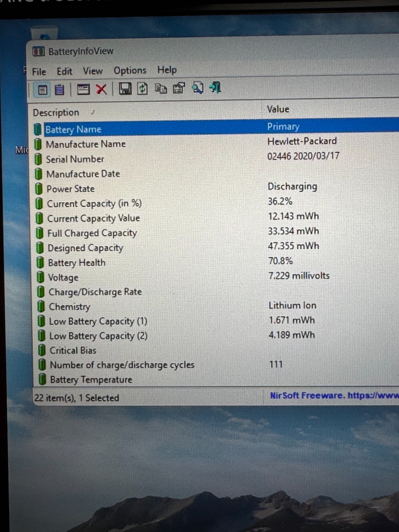The image size is (399, 532).
Task: Click the 36.2% value cell
Action: tap(280, 201)
